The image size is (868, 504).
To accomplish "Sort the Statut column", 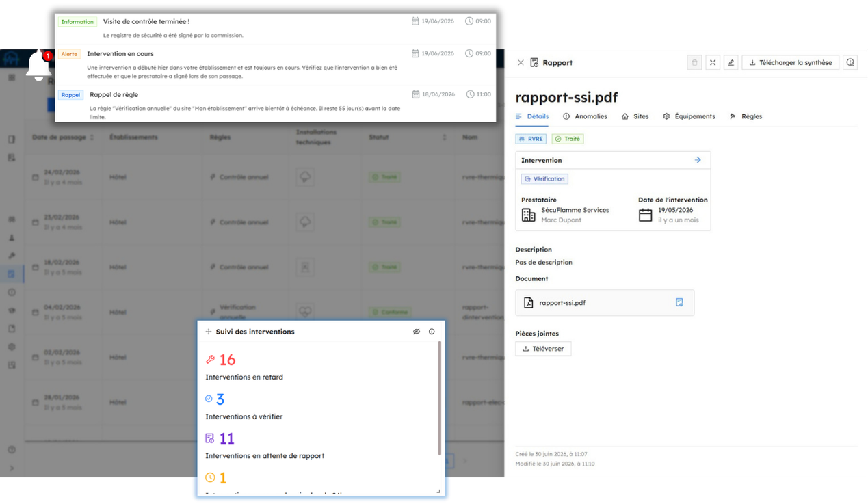I will [445, 137].
